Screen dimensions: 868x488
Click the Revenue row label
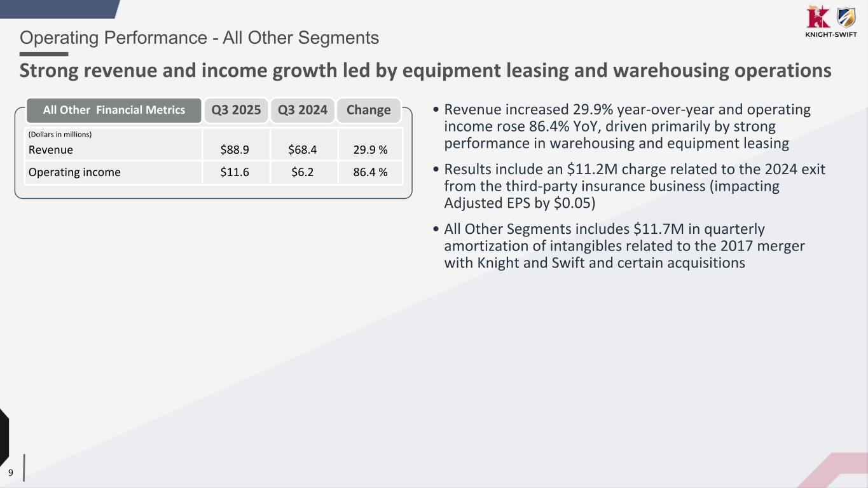click(51, 150)
